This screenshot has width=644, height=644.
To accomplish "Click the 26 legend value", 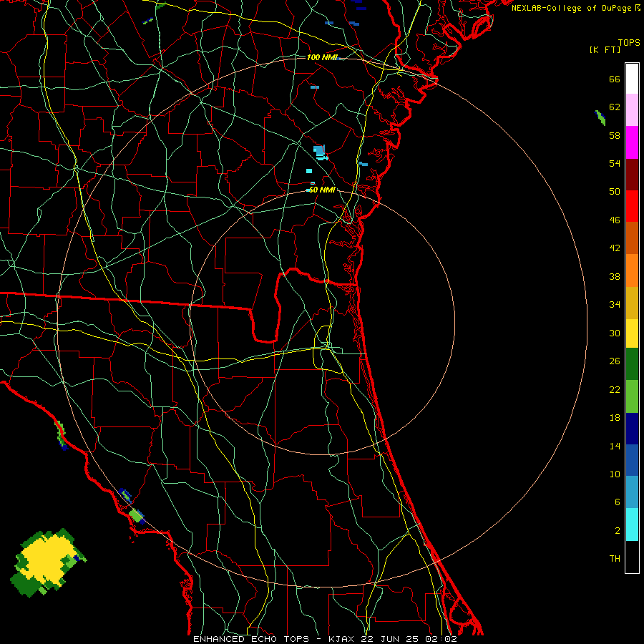I will (x=615, y=361).
